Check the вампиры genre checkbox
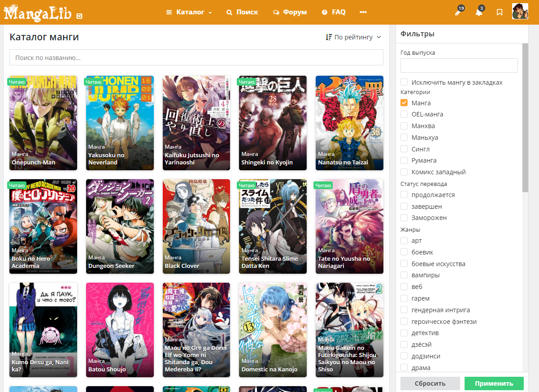This screenshot has height=392, width=539. [404, 275]
